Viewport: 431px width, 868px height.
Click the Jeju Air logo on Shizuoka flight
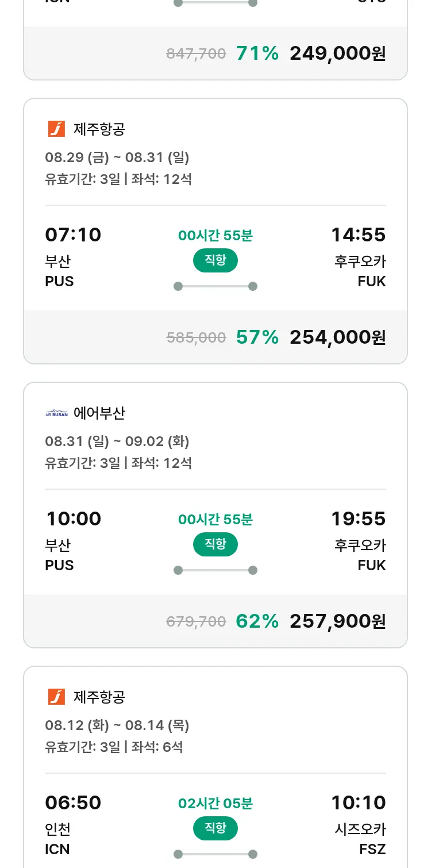(x=56, y=697)
